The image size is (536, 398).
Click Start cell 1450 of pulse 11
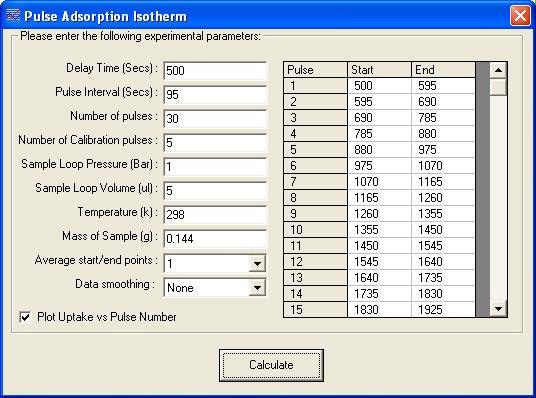[x=379, y=246]
